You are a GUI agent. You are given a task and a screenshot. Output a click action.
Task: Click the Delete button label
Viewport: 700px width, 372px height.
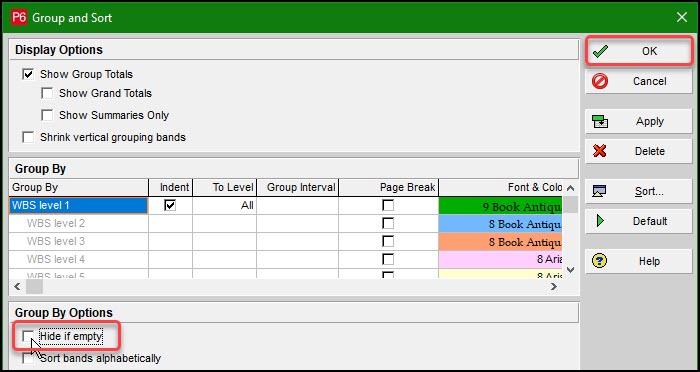(x=650, y=151)
